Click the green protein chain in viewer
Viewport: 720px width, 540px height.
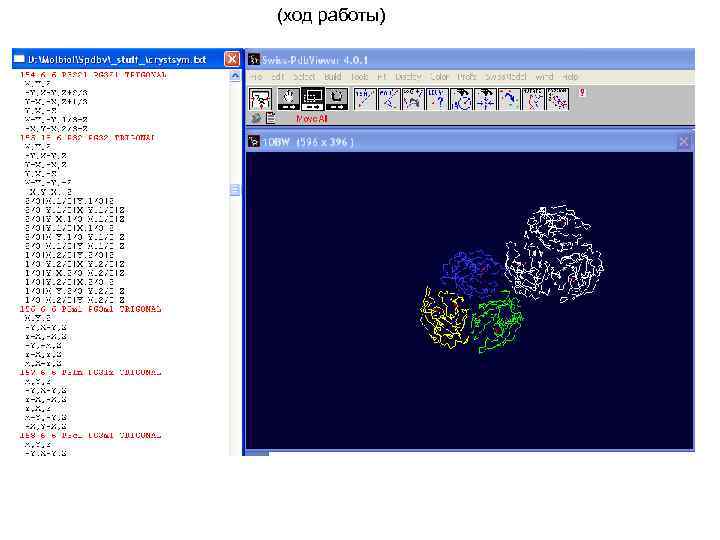point(497,321)
